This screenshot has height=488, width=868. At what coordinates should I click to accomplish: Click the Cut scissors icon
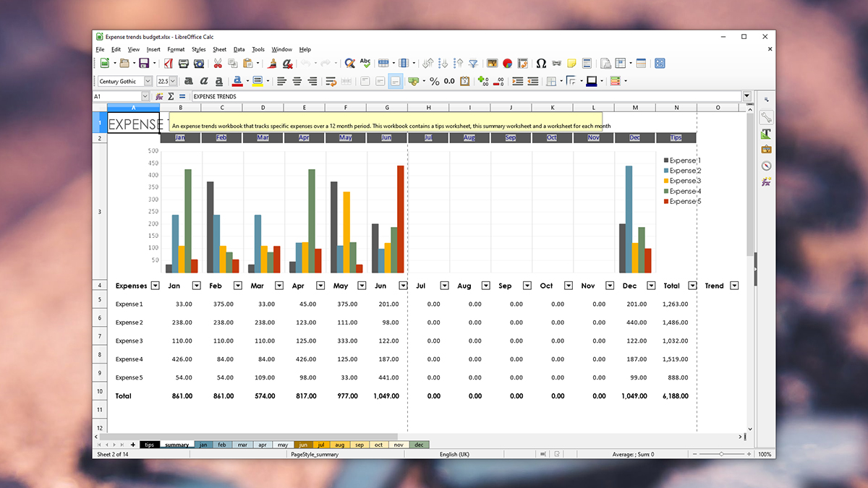pyautogui.click(x=216, y=64)
